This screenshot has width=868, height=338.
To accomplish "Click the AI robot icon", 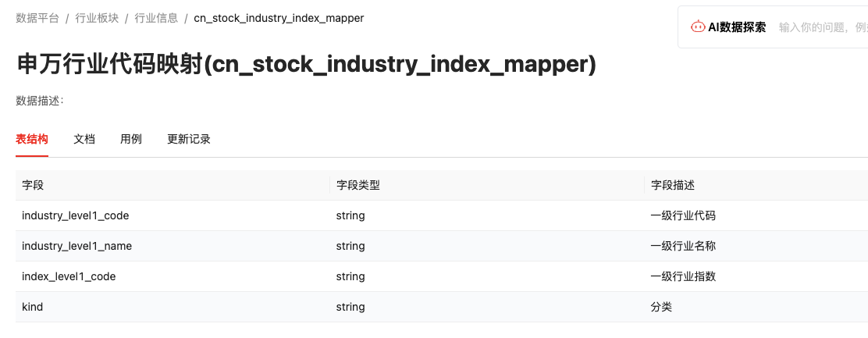I will [x=698, y=27].
